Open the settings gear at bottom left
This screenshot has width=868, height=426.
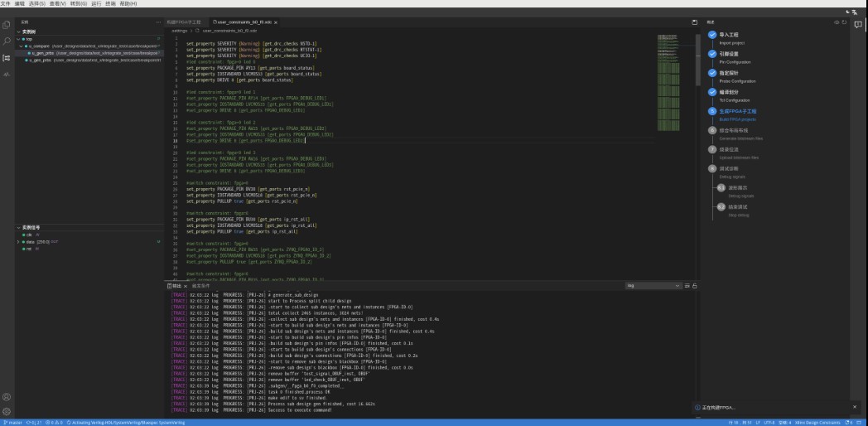click(7, 412)
